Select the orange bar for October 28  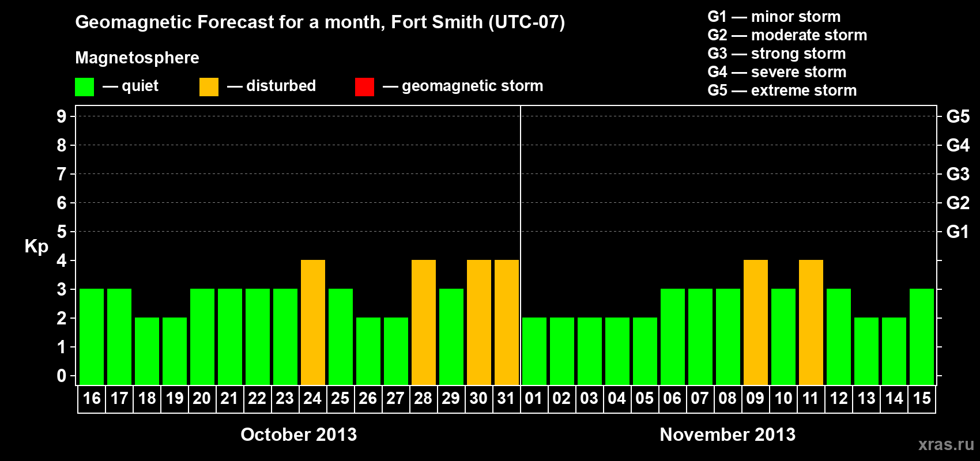424,322
